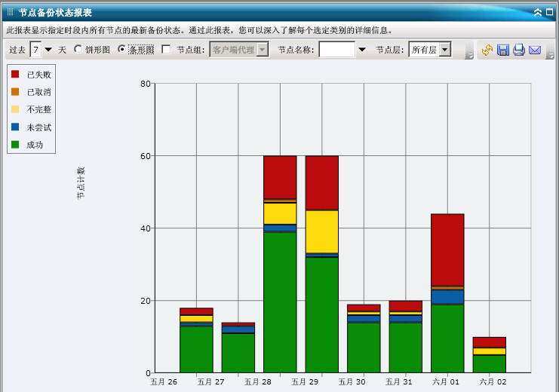Click the panel grip icon in the title bar
The image size is (559, 392).
coord(10,13)
